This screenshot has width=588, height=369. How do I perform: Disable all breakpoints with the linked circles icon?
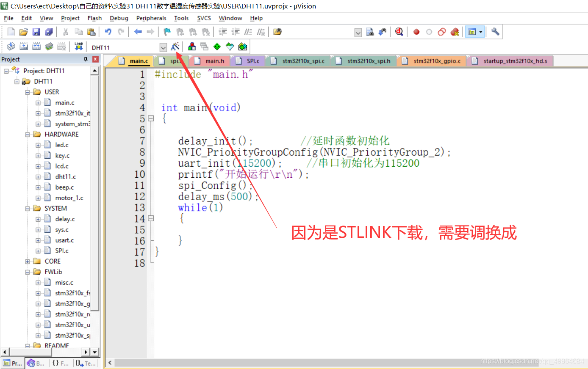pos(442,32)
